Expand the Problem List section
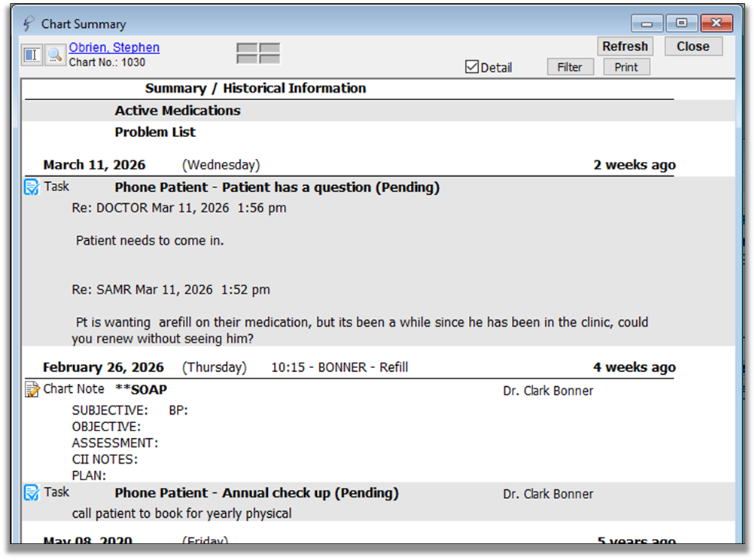Viewport: 755px width, 560px height. click(x=154, y=132)
